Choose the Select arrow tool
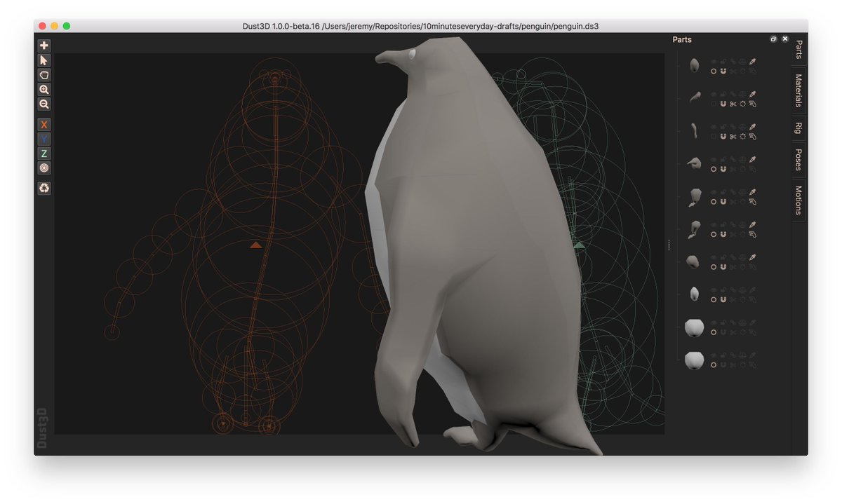 click(44, 60)
